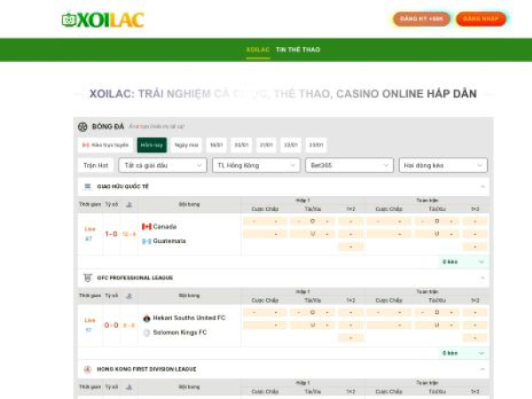Open the TL Hồng Kông odds dropdown
Viewport: 532px width, 399px height.
pyautogui.click(x=255, y=165)
